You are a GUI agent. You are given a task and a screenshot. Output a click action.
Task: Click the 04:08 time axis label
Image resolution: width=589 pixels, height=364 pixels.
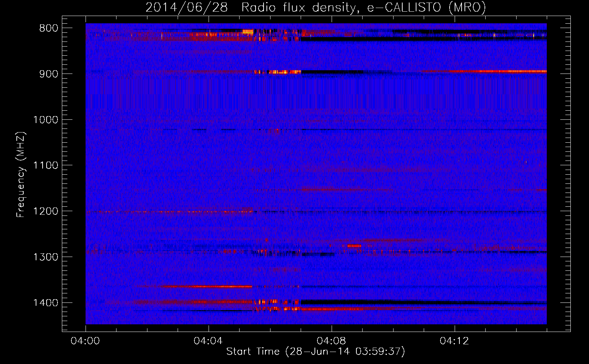click(x=331, y=341)
